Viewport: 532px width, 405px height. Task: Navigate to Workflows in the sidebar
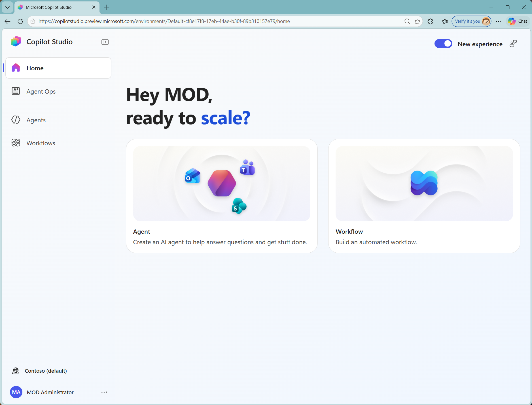click(x=58, y=143)
